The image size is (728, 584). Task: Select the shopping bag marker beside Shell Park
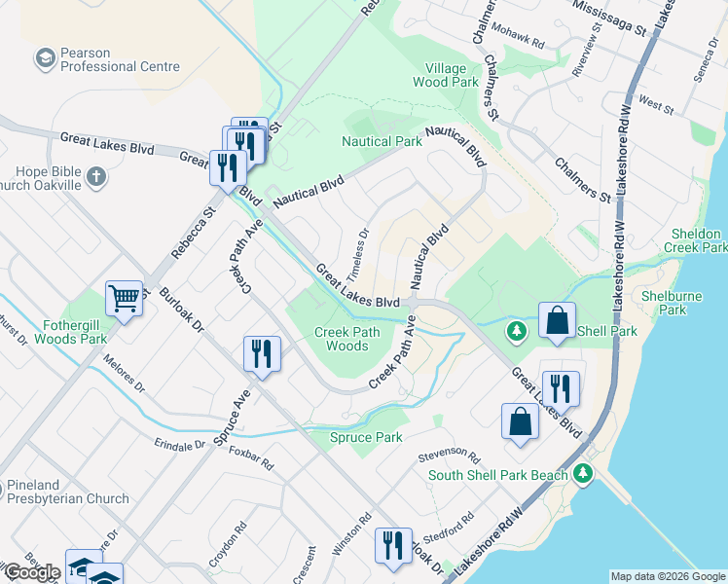tap(557, 321)
